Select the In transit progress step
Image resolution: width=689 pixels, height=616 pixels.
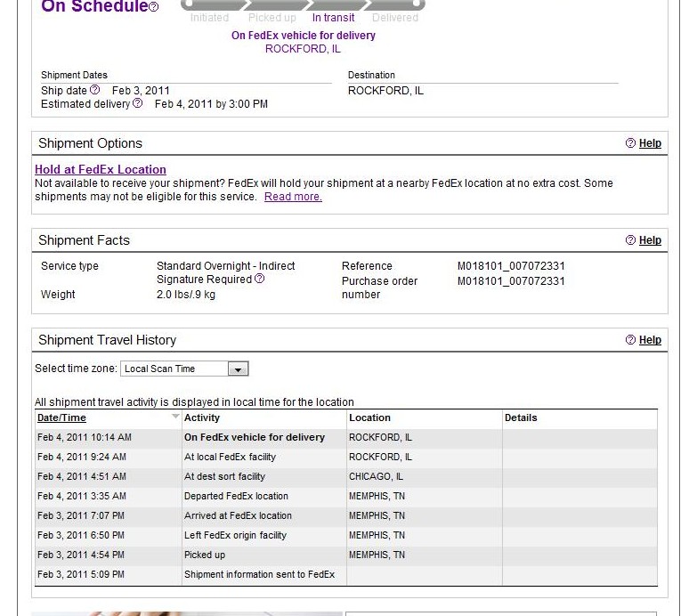click(333, 18)
